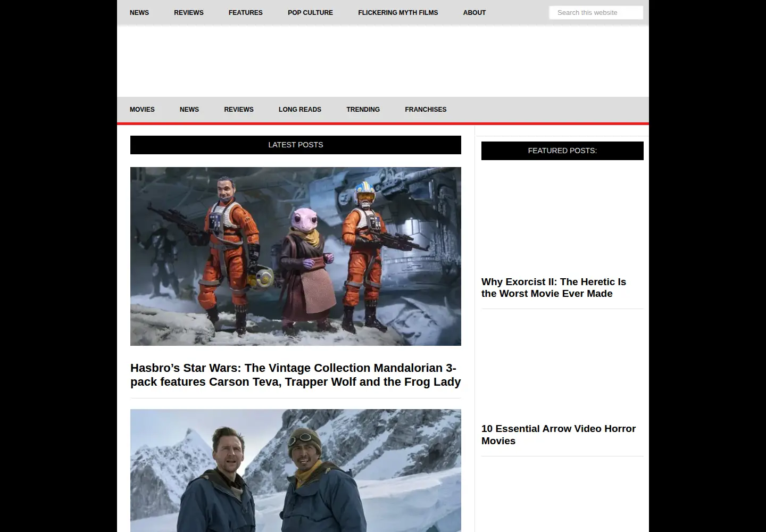Read Why Exorcist II: The Heretic article
This screenshot has height=532, width=766.
click(554, 288)
